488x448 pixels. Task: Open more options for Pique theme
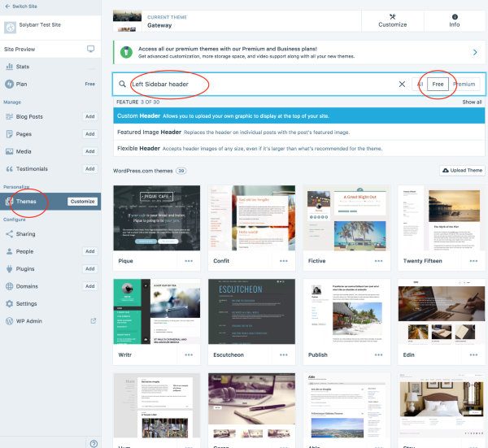[x=189, y=261]
